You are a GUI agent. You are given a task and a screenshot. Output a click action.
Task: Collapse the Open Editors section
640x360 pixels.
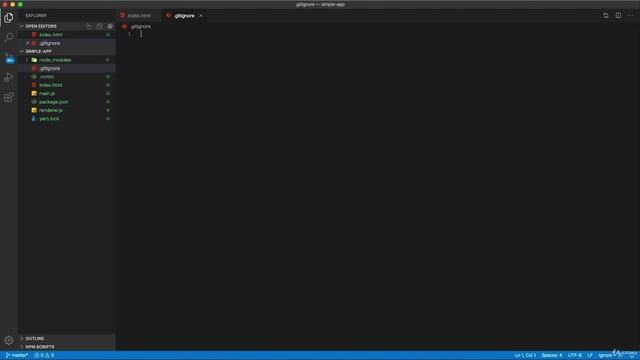(x=41, y=26)
